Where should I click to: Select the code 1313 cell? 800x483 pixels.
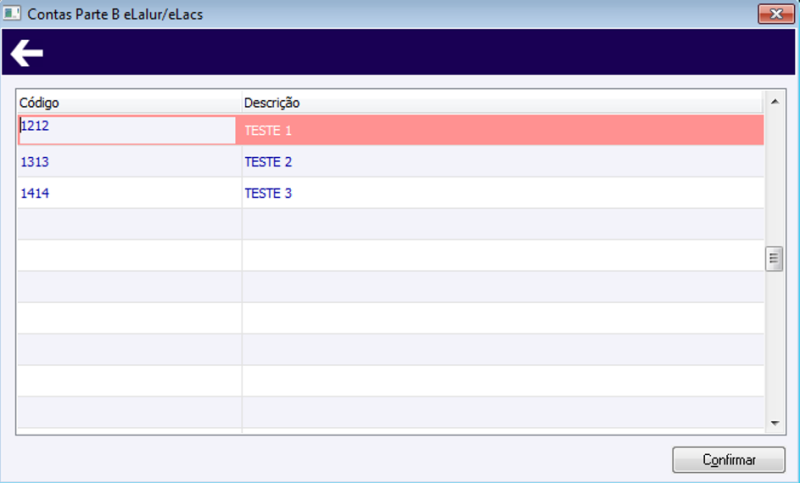[x=130, y=162]
